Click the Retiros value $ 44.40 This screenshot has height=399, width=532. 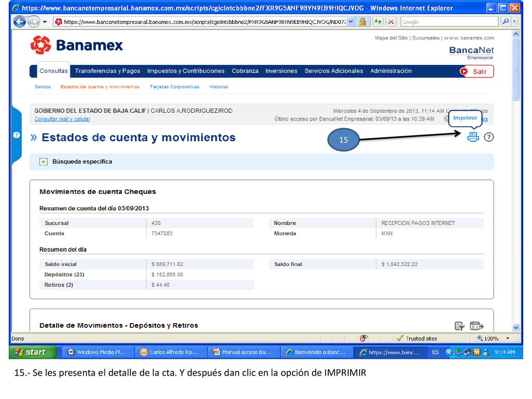[x=160, y=285]
